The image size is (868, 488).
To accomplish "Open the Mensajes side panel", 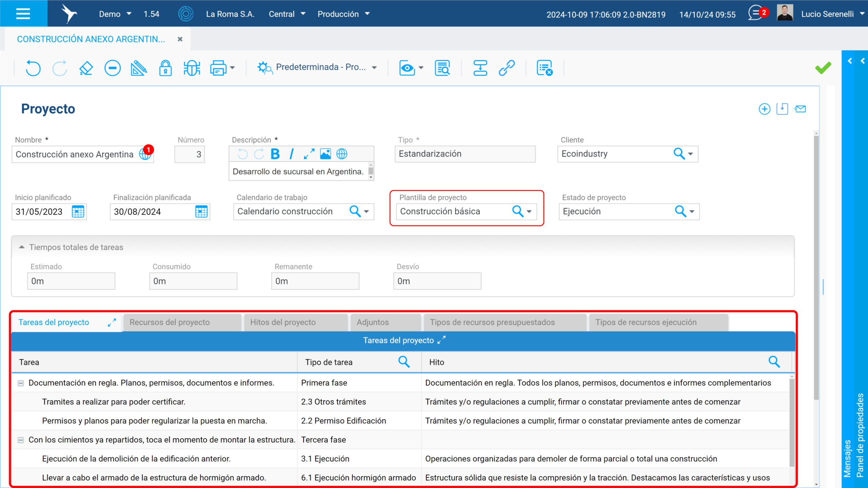I will (x=847, y=459).
